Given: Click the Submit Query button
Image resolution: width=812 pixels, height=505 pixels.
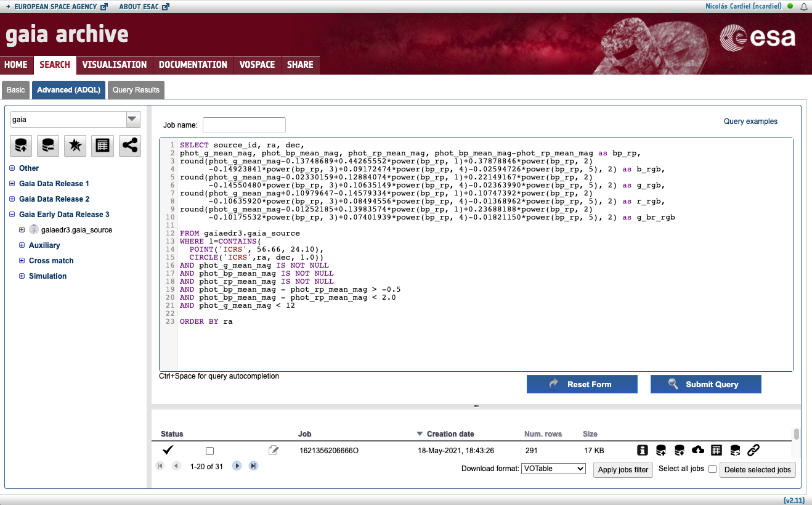Looking at the screenshot, I should 706,384.
